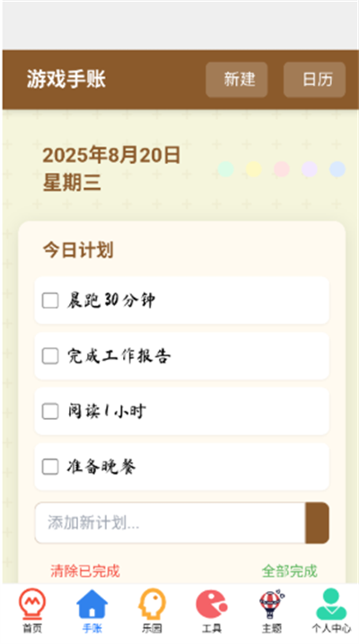
Task: Check the 晨跑30分钟 checkbox
Action: point(50,300)
